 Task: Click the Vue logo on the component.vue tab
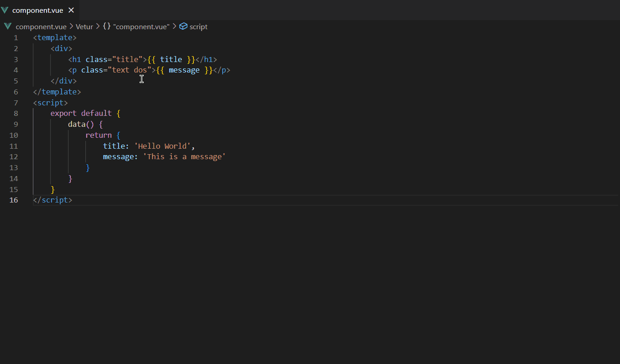(x=7, y=10)
